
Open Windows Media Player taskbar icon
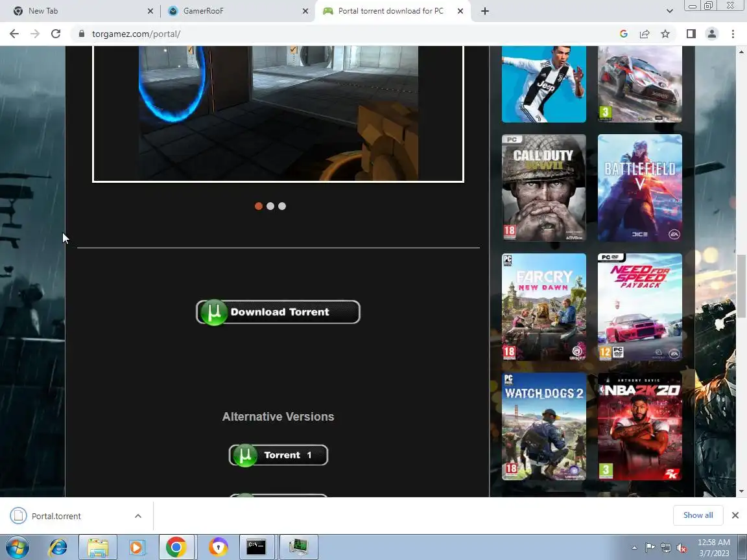pos(137,548)
